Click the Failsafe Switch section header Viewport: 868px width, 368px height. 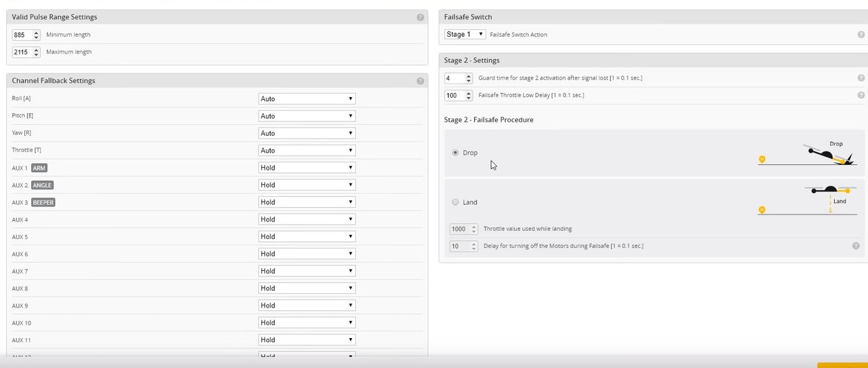click(468, 17)
